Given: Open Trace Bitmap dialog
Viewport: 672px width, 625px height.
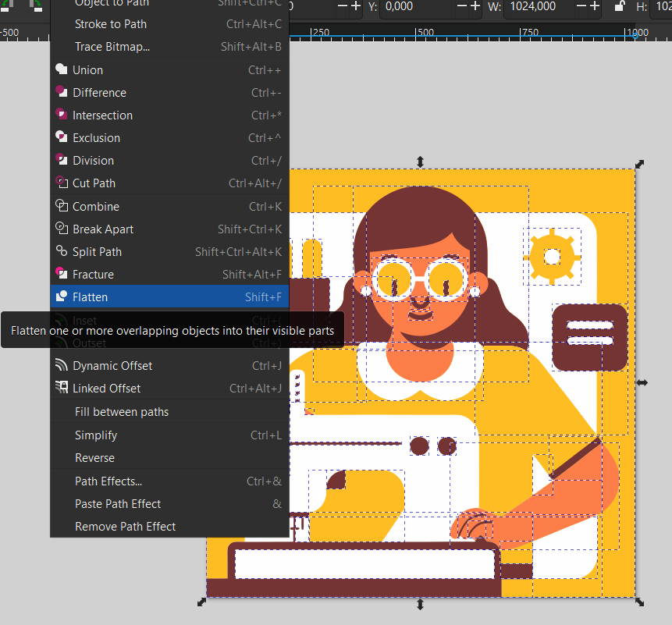Looking at the screenshot, I should coord(169,47).
